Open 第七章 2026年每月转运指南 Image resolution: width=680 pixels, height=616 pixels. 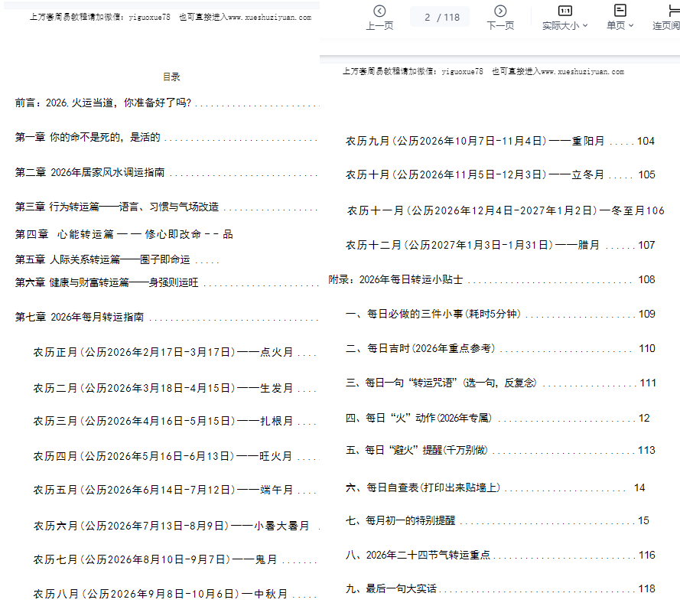[x=167, y=317]
